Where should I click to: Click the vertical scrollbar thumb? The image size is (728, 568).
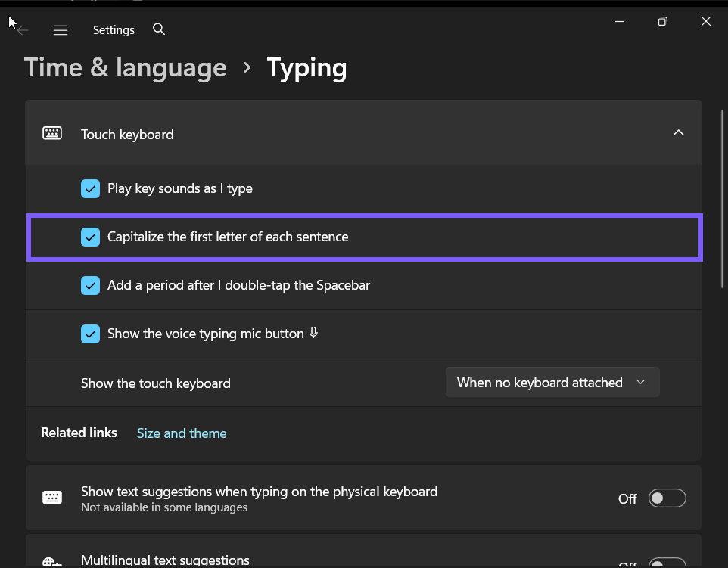click(x=722, y=199)
